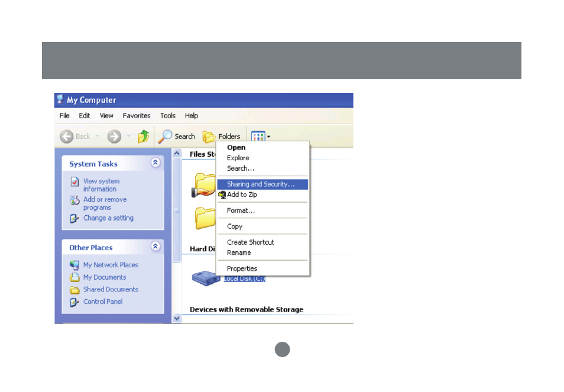Click the Forward arrow icon
564x392 pixels.
[114, 137]
